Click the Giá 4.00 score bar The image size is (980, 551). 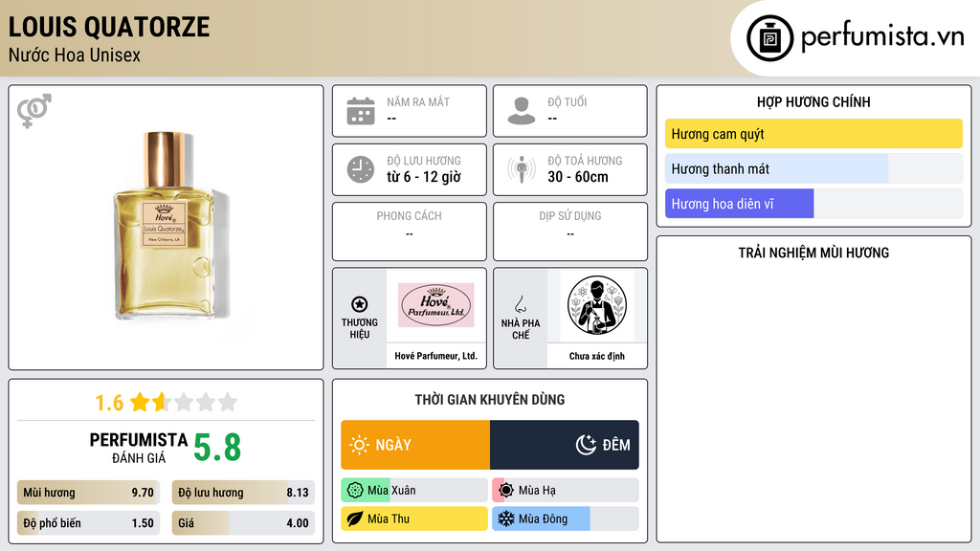tap(243, 523)
